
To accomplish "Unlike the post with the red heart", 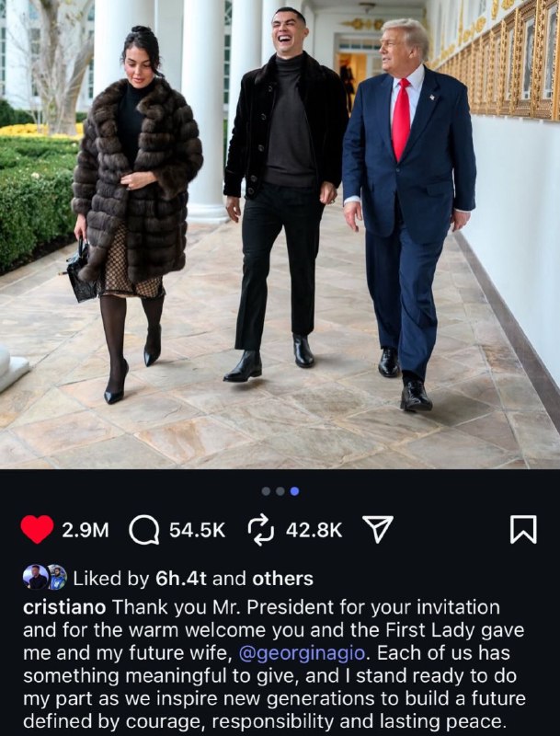I will click(x=37, y=530).
